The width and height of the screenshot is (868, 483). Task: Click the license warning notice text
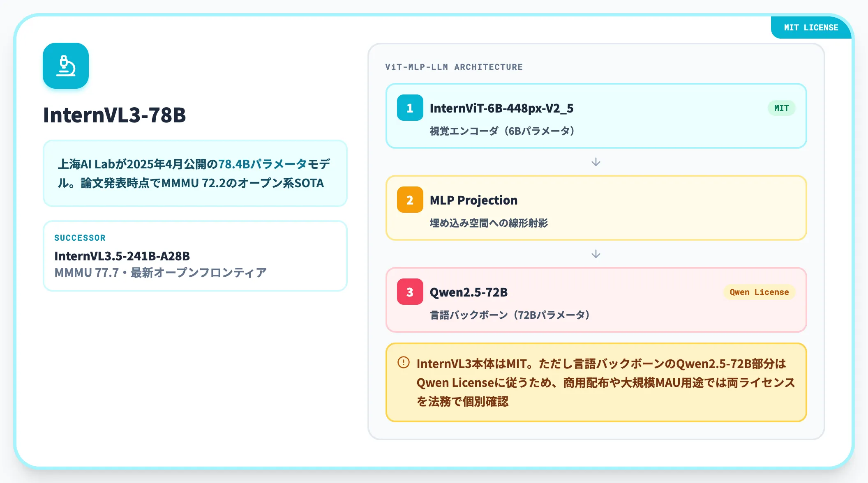[x=606, y=382]
